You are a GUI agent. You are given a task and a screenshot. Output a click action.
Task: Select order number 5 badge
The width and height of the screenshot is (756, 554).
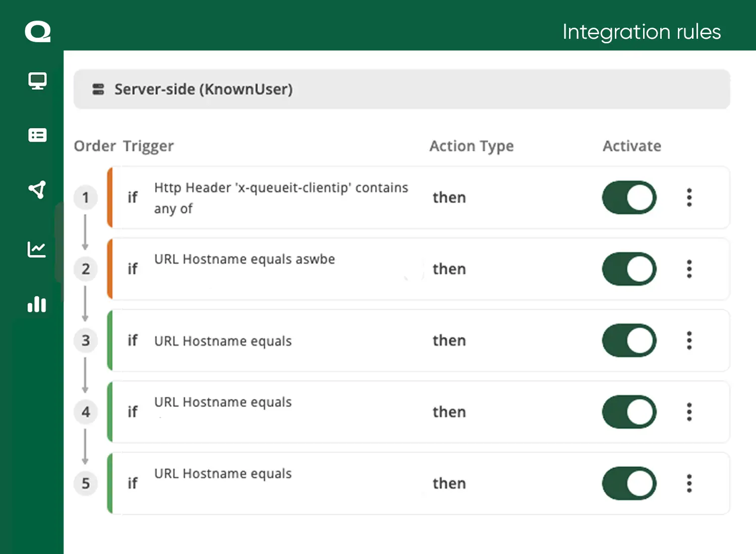pyautogui.click(x=86, y=483)
